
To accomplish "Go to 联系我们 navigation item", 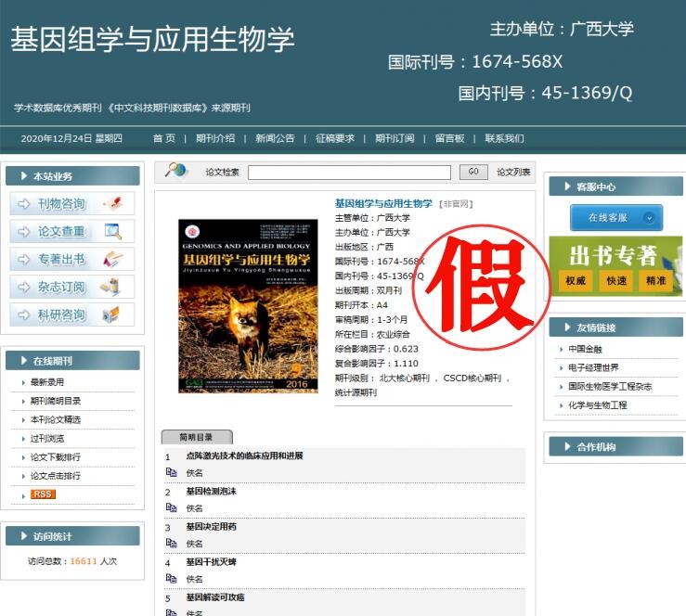I will [504, 138].
